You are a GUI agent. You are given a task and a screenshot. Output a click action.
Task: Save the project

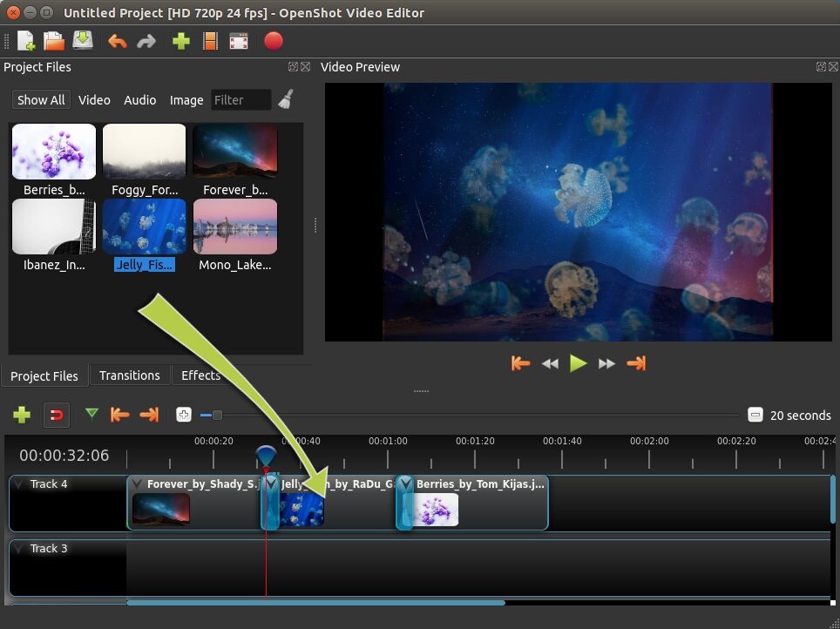(x=81, y=41)
